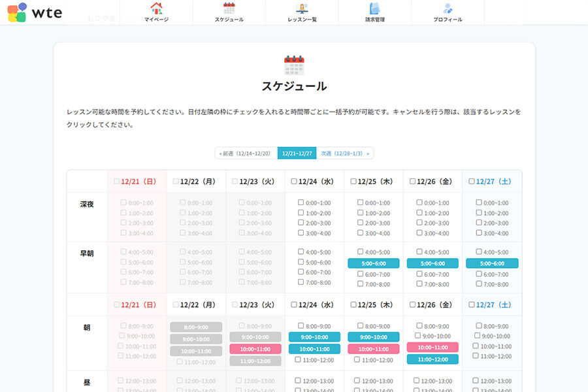Click large calendar icon above heading

294,65
